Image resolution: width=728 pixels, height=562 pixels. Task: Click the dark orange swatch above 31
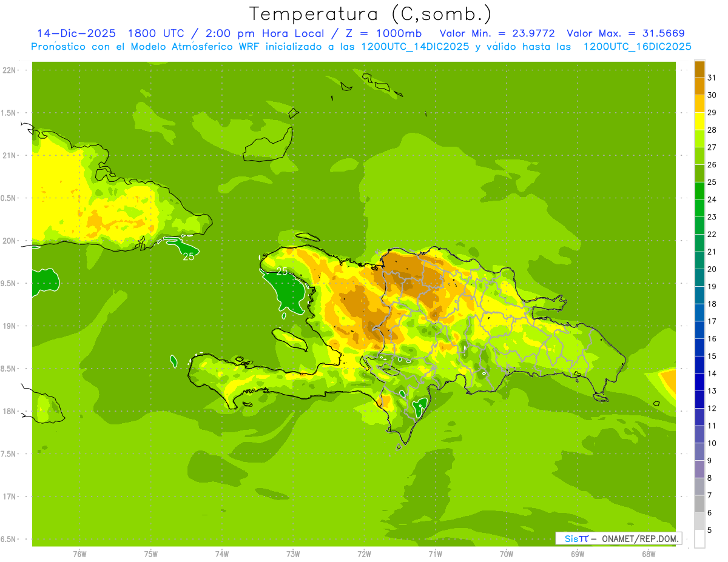pos(699,69)
